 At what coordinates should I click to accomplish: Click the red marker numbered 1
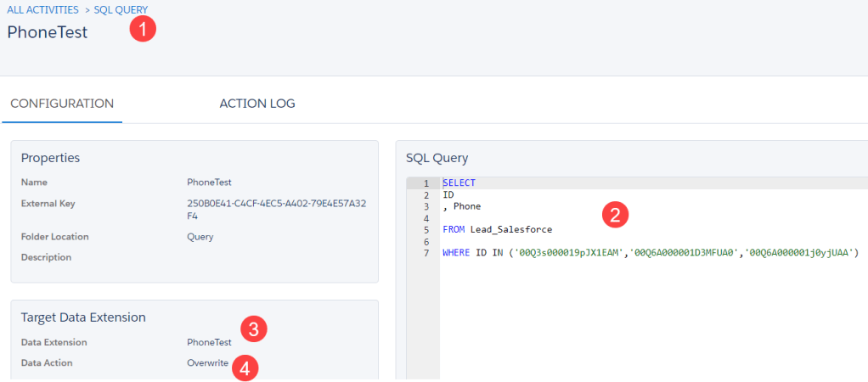pos(143,29)
